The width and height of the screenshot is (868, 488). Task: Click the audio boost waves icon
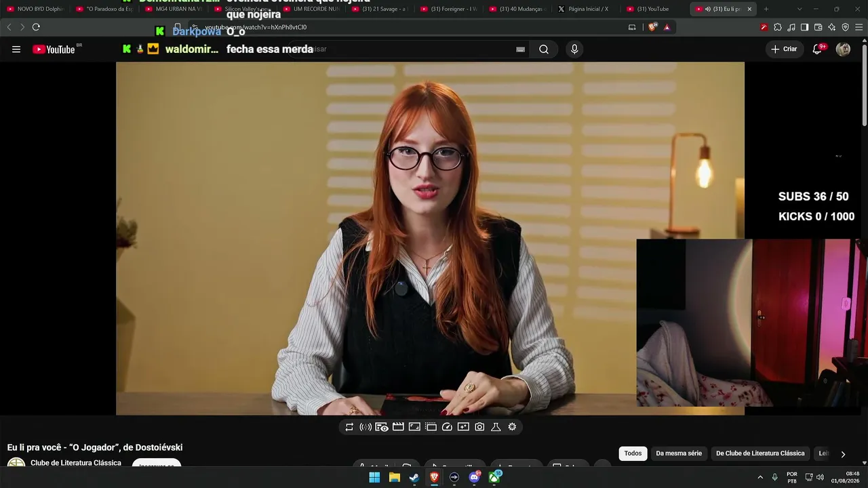pyautogui.click(x=366, y=427)
